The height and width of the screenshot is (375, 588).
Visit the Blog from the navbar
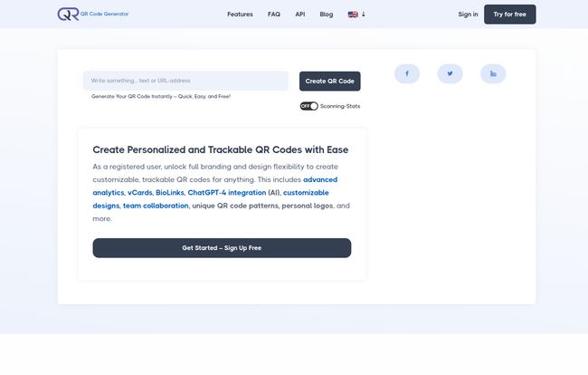point(327,14)
